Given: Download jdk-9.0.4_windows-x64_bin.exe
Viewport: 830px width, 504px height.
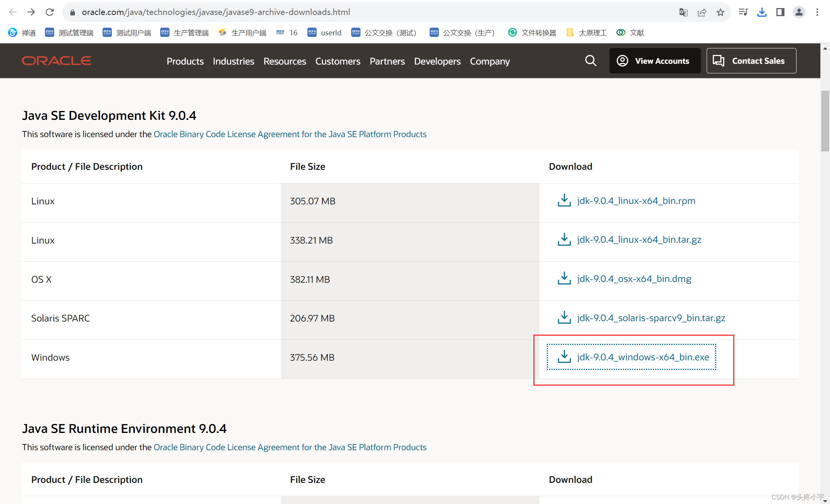Looking at the screenshot, I should click(x=642, y=357).
